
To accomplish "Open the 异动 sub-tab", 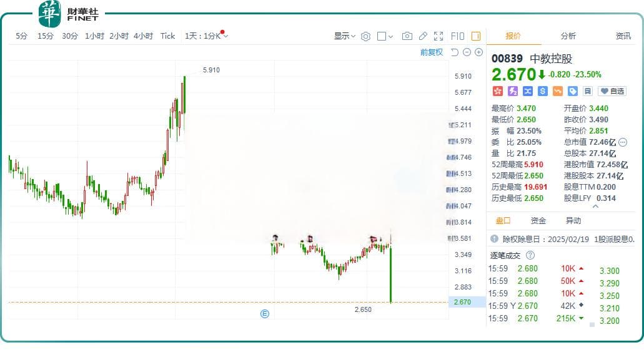I will coord(573,221).
